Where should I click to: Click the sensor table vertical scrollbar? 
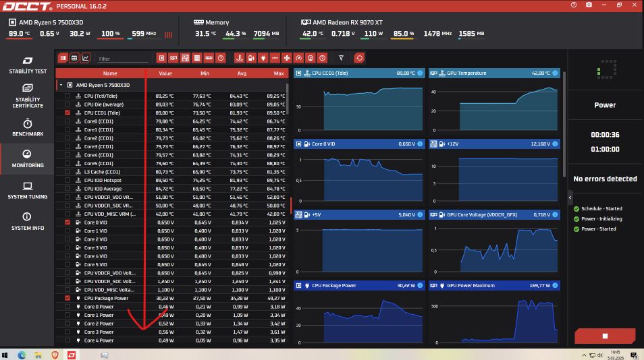pyautogui.click(x=287, y=99)
